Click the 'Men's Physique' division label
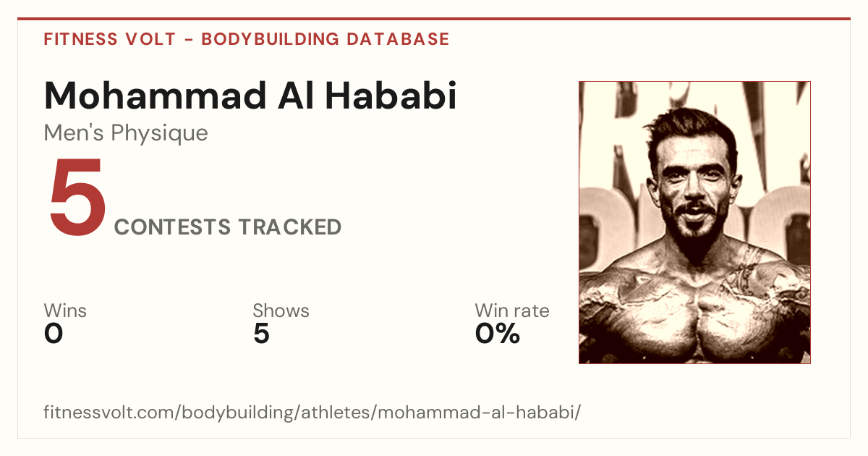The width and height of the screenshot is (868, 456). point(126,133)
